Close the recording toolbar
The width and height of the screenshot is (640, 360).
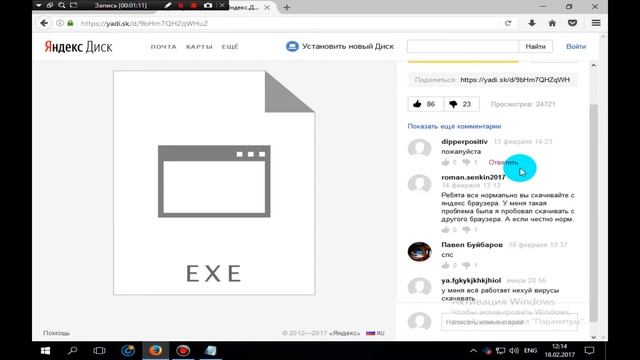coord(222,6)
